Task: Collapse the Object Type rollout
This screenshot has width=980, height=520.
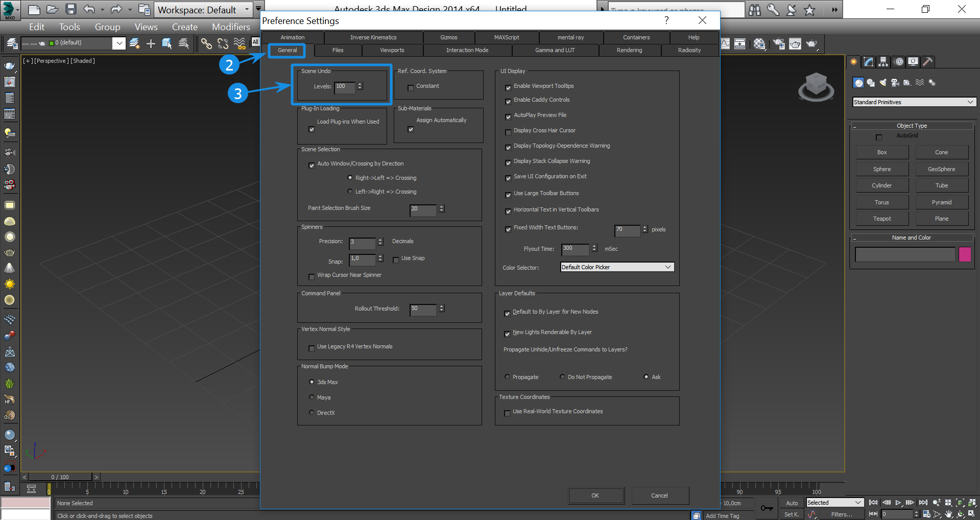Action: click(912, 126)
